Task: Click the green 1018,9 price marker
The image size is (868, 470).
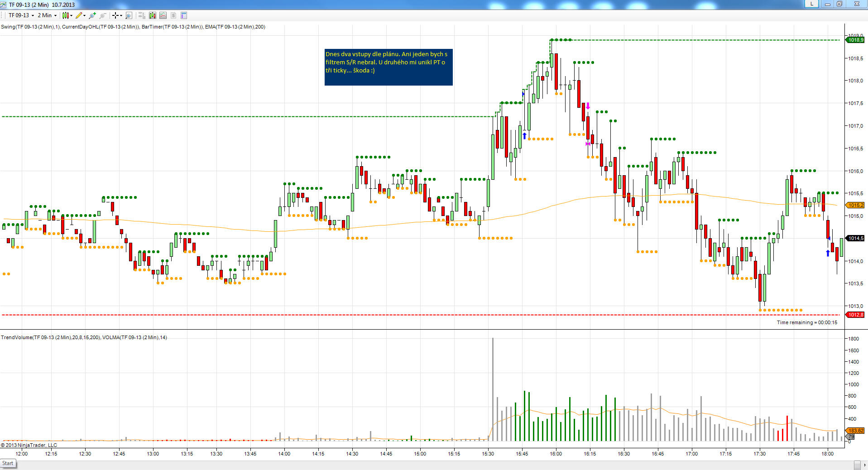Action: [855, 40]
